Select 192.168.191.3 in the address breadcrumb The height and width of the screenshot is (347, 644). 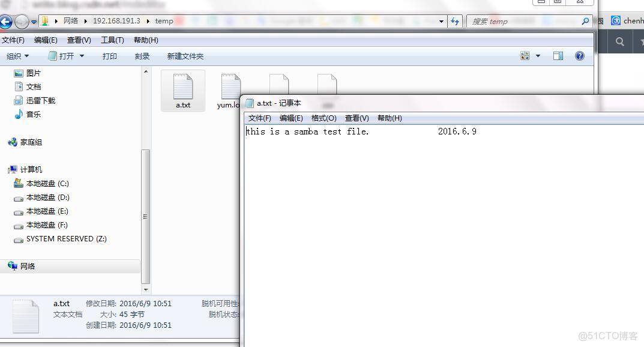116,21
